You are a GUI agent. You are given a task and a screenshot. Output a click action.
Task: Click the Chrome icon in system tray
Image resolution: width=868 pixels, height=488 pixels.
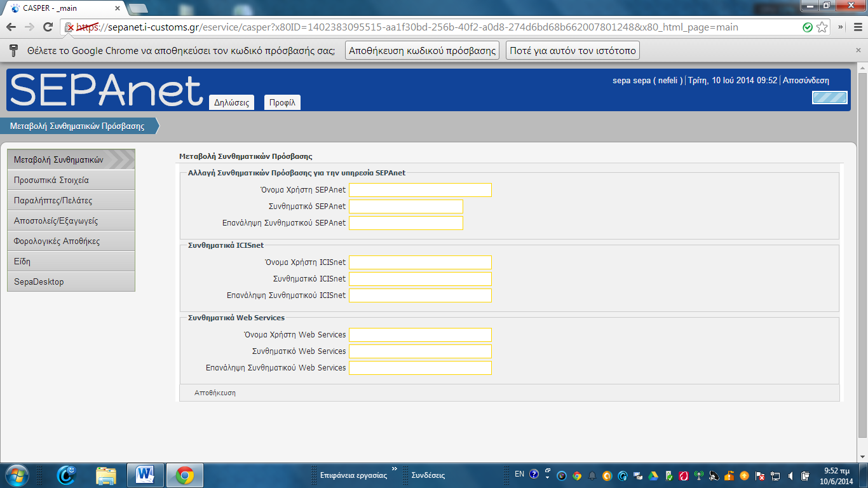(x=577, y=475)
